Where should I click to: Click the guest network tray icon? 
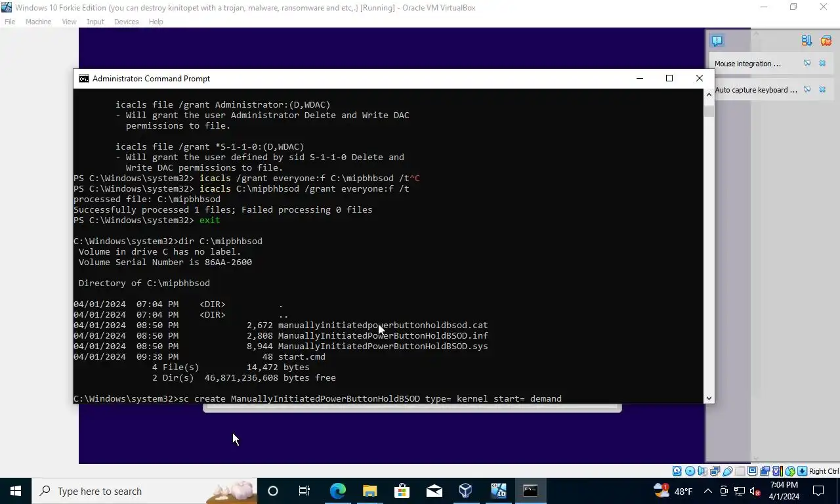(740, 491)
